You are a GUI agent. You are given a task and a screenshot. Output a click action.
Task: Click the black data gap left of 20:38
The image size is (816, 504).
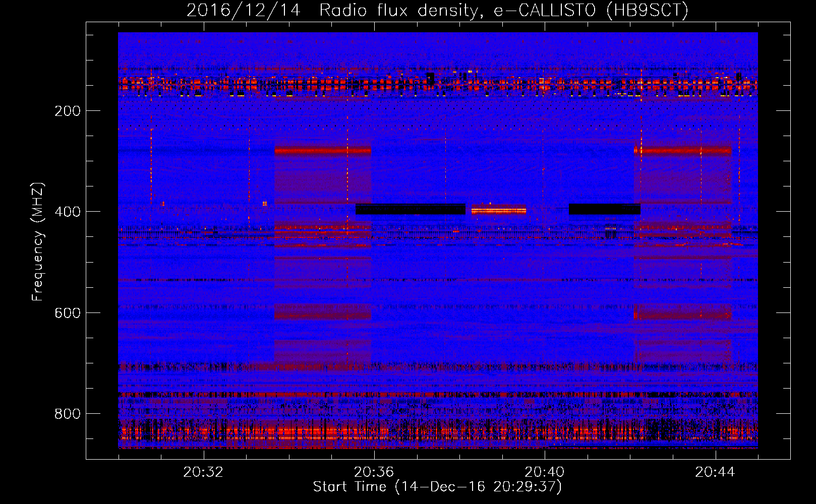click(x=411, y=209)
